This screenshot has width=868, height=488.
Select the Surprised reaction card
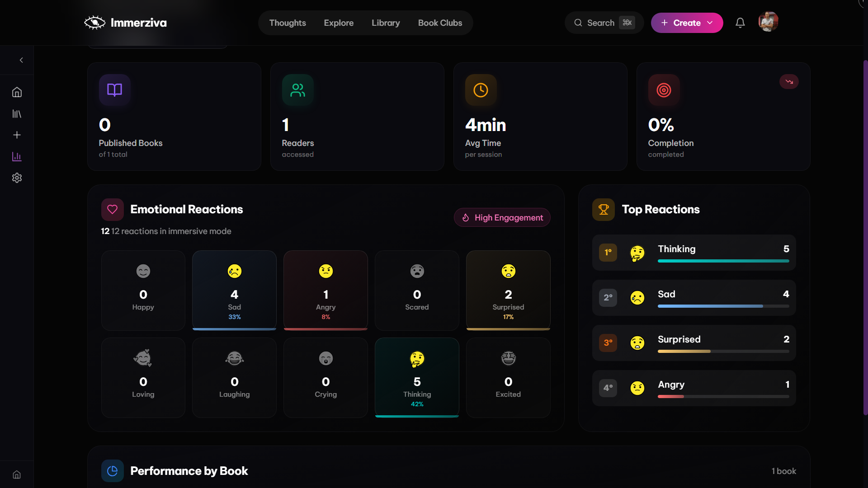[x=508, y=290]
